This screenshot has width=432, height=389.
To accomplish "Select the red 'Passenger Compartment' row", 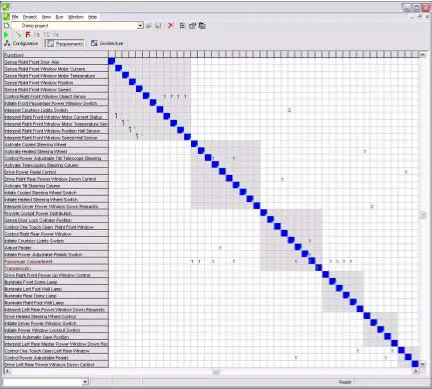I will [56, 261].
